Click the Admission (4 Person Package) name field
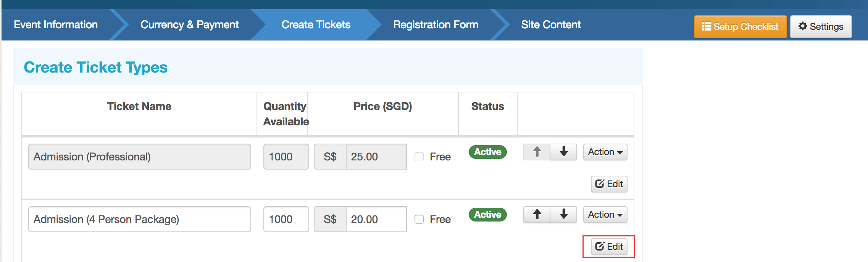This screenshot has height=262, width=868. (x=139, y=219)
